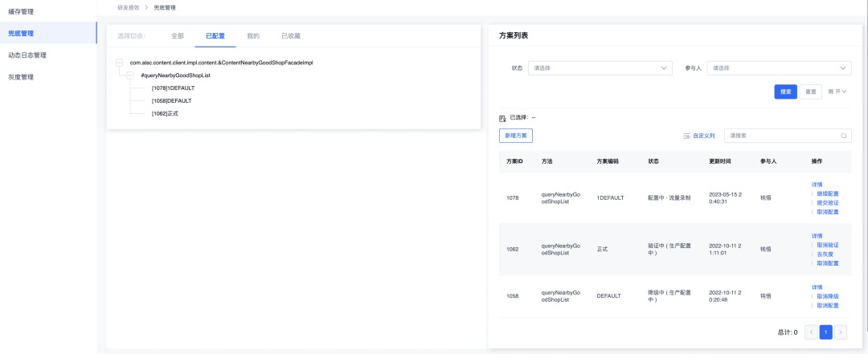Click 研发提效 breadcrumb link

coord(129,8)
